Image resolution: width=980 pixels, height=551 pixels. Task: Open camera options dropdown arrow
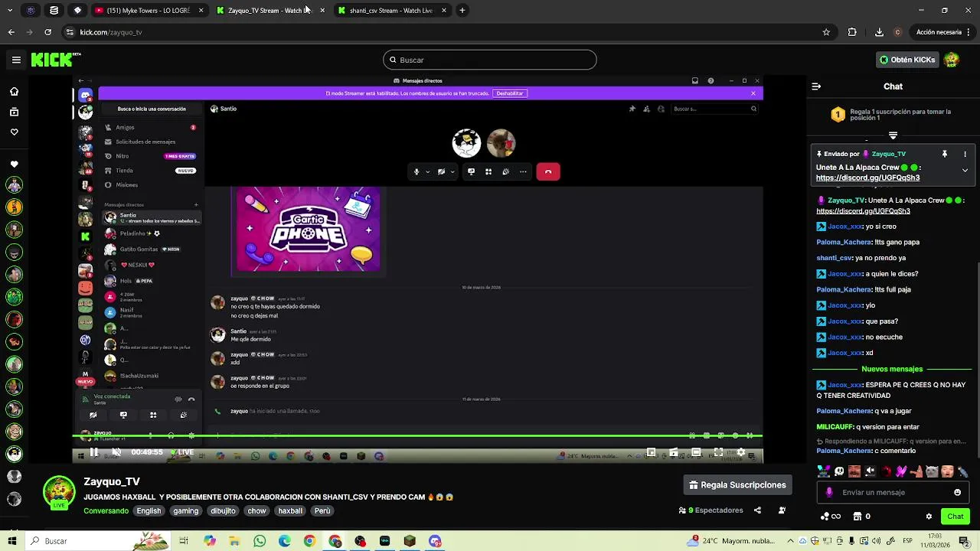tap(452, 171)
